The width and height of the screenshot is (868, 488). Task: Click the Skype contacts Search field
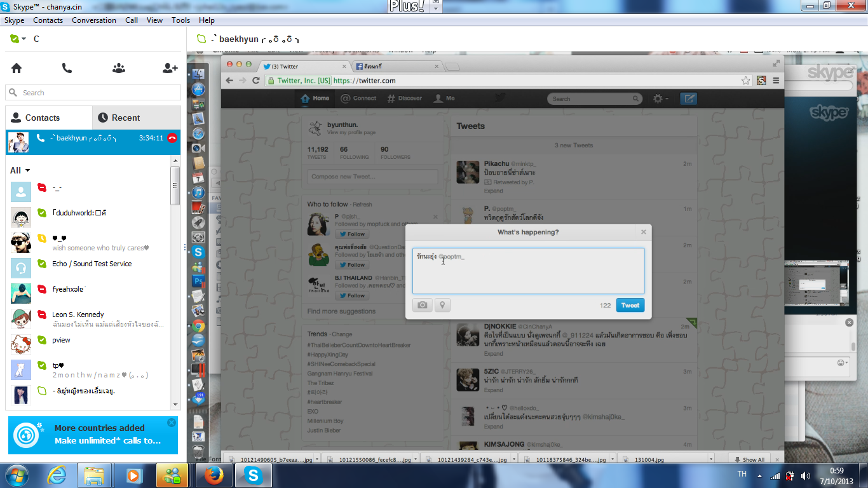click(x=92, y=93)
